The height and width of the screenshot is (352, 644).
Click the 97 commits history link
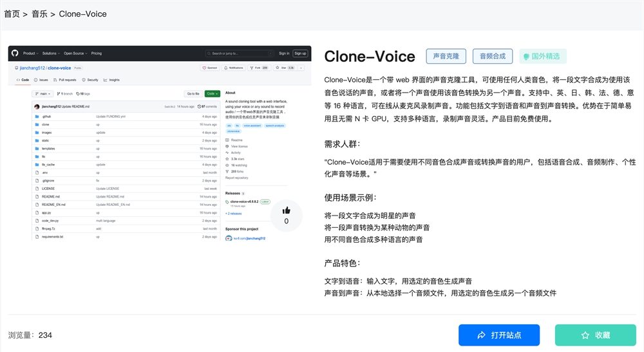coord(207,107)
